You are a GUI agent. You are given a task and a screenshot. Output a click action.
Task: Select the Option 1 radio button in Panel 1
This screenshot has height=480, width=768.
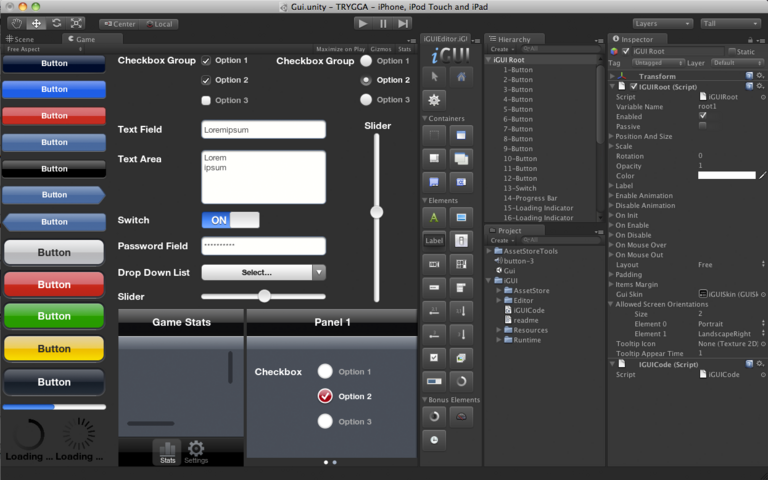coord(325,372)
